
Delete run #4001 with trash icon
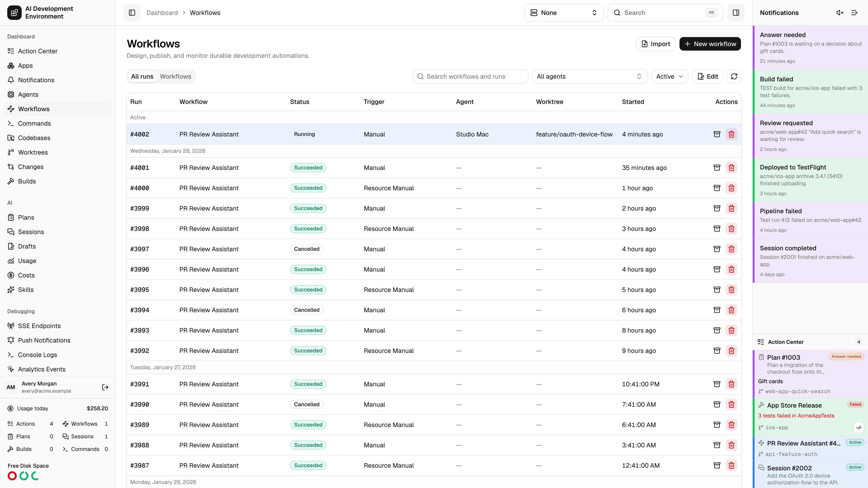(x=731, y=168)
